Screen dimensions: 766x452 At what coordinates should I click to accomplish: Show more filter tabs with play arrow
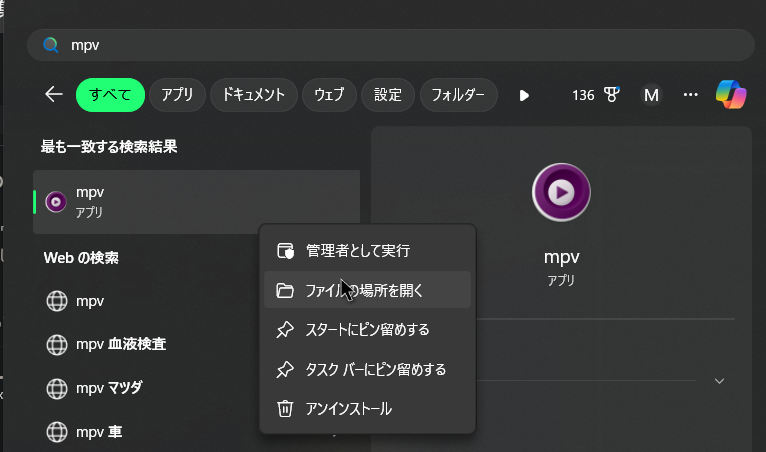click(x=524, y=95)
